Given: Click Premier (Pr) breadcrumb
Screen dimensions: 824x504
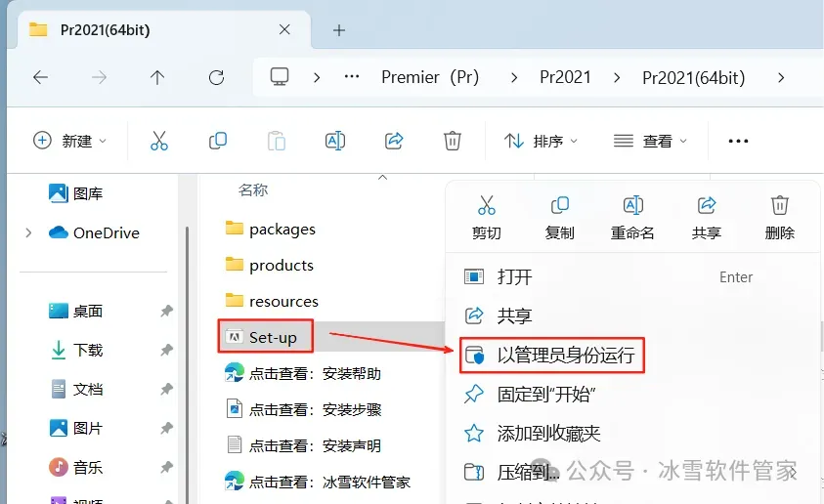Looking at the screenshot, I should tap(430, 78).
